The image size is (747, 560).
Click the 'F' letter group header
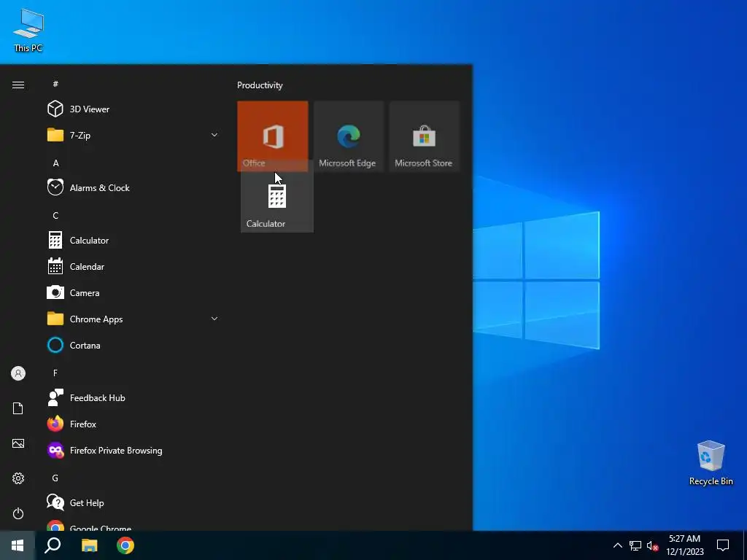[x=55, y=373]
